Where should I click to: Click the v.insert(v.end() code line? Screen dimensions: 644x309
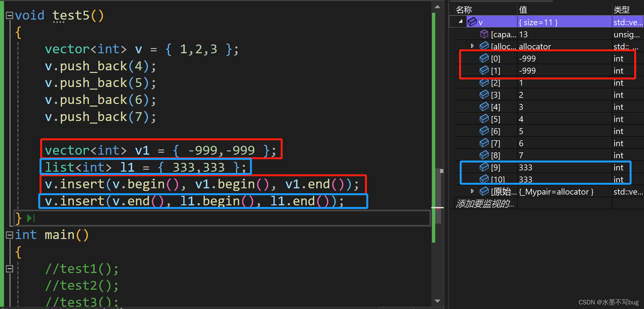click(194, 201)
